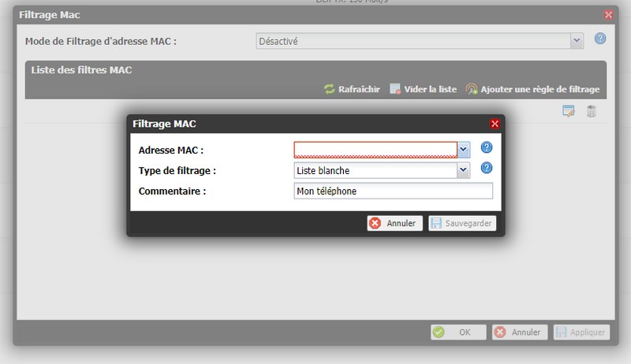The height and width of the screenshot is (364, 631).
Task: Click the edit rule pencil icon
Action: click(568, 112)
